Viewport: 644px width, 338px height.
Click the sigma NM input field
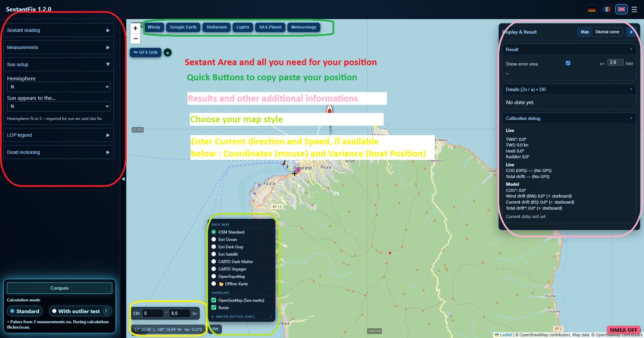click(615, 63)
